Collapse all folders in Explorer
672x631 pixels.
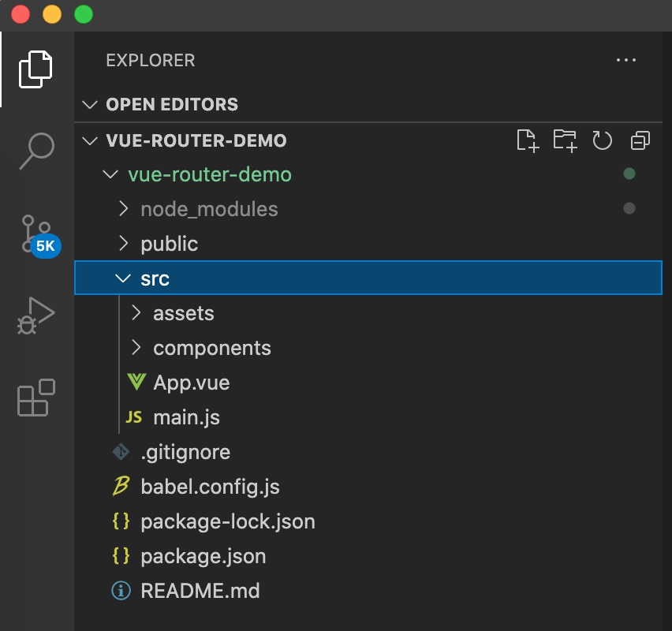point(640,140)
